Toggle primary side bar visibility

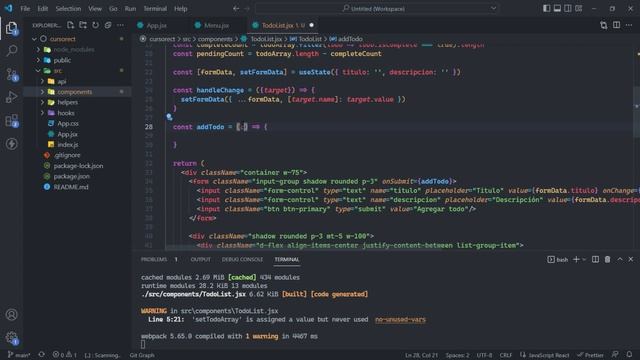pos(547,8)
